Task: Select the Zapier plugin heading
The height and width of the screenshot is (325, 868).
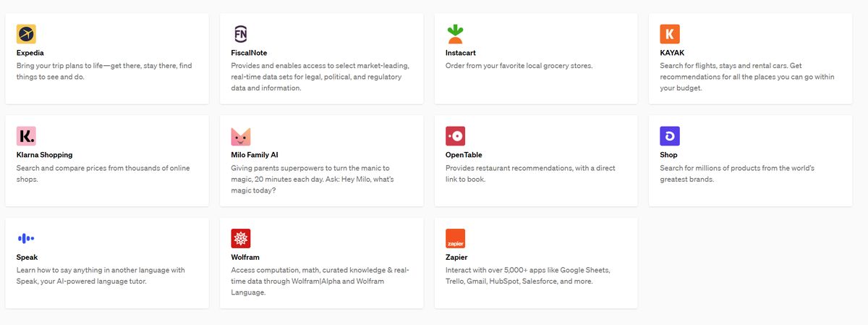Action: pyautogui.click(x=458, y=257)
